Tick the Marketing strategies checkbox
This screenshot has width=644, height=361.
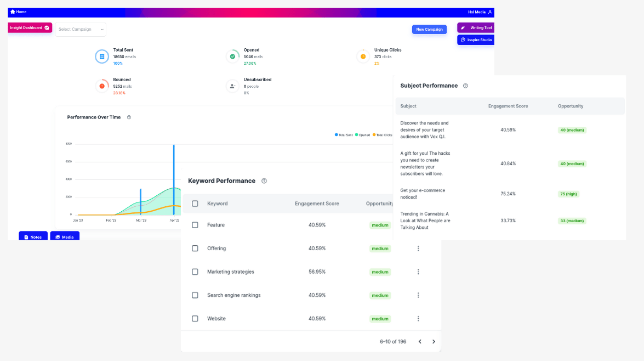tap(195, 272)
